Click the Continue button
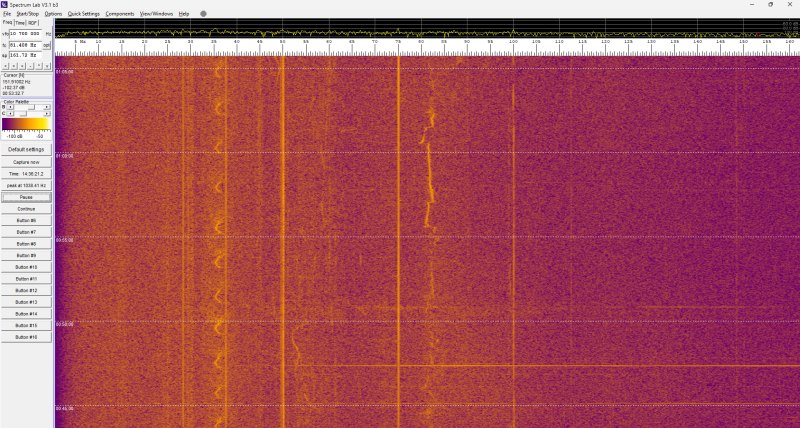Viewport: 800px width, 428px height. 26,209
